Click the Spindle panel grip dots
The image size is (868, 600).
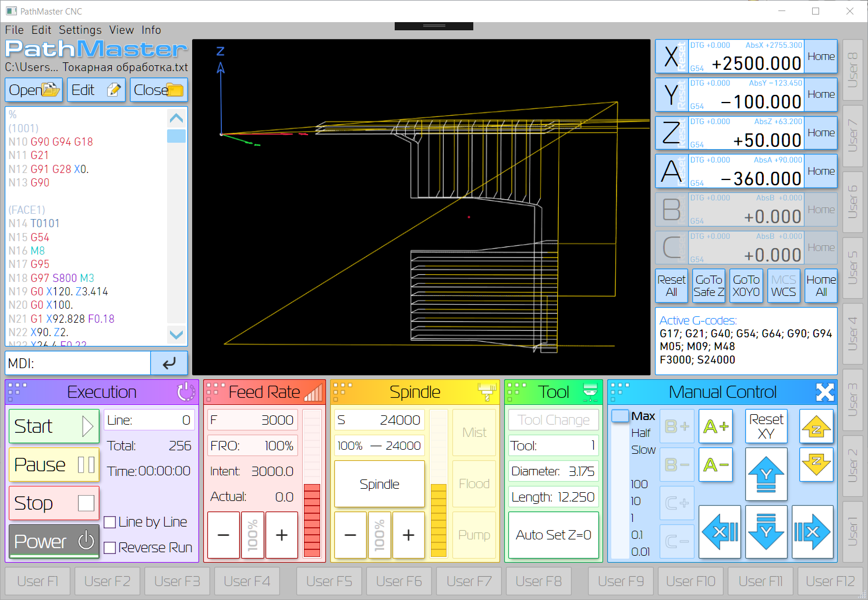pos(343,392)
